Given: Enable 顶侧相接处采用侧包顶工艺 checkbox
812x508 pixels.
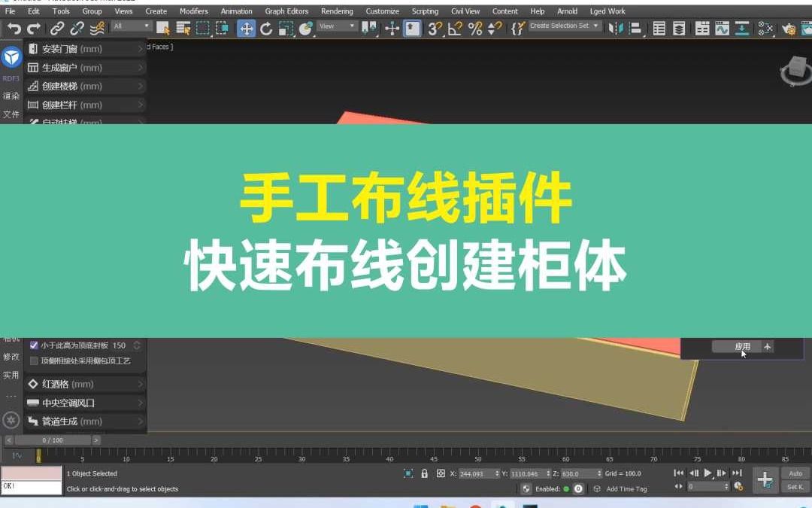Looking at the screenshot, I should (34, 360).
